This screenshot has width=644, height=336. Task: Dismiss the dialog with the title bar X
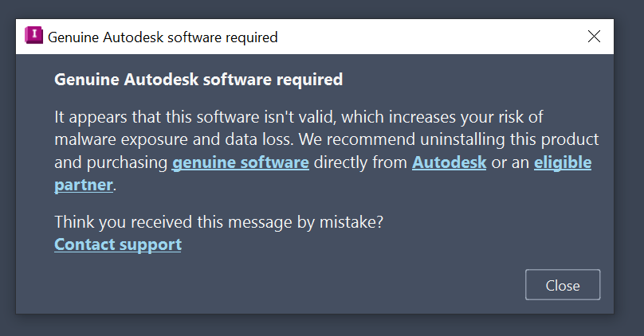pos(593,37)
